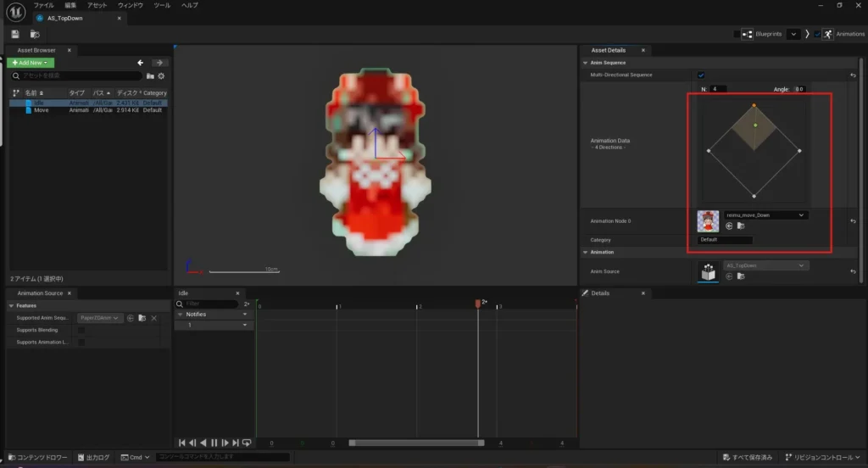Open reimu_move_Down animation dropdown
Screen dimensions: 868x468
[765, 214]
